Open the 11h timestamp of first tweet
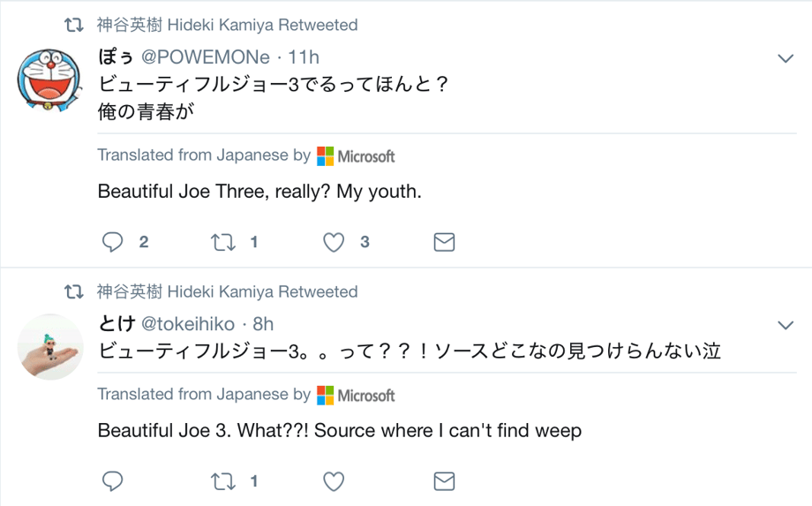Image resolution: width=812 pixels, height=506 pixels. tap(304, 57)
